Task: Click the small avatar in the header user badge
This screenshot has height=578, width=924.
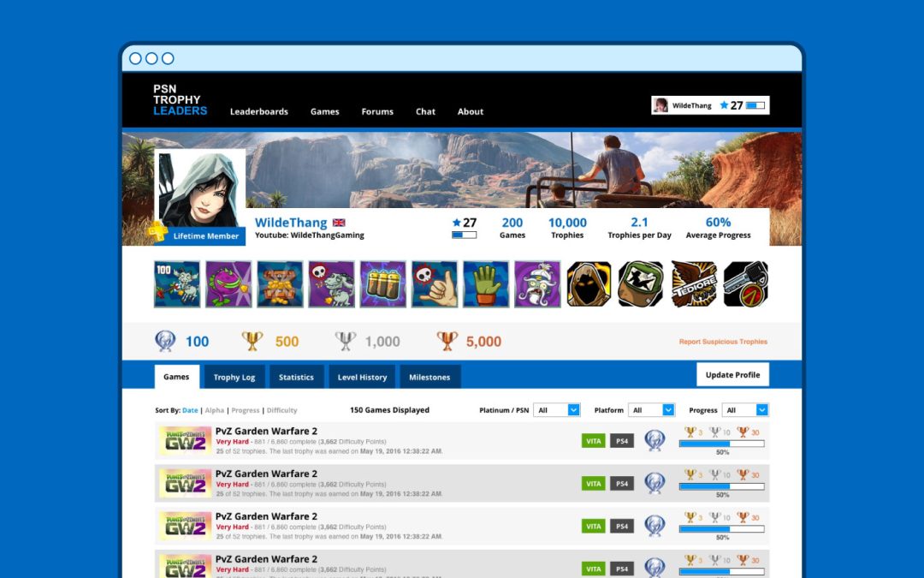Action: tap(660, 105)
